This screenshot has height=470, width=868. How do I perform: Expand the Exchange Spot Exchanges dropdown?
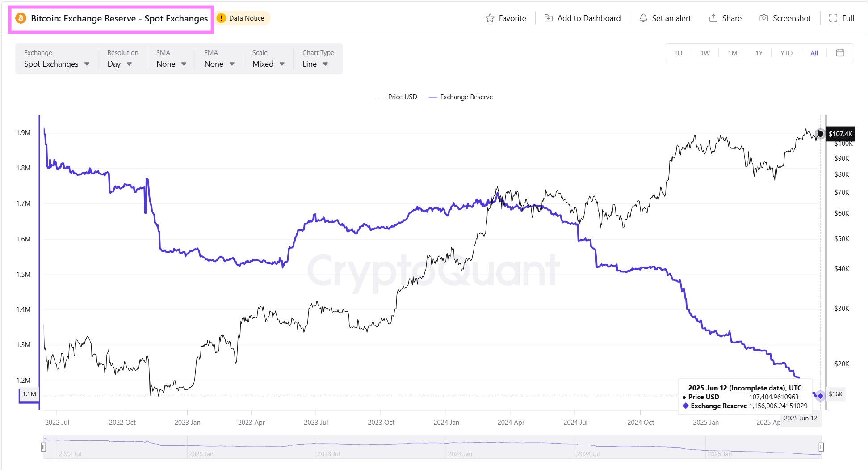point(56,64)
